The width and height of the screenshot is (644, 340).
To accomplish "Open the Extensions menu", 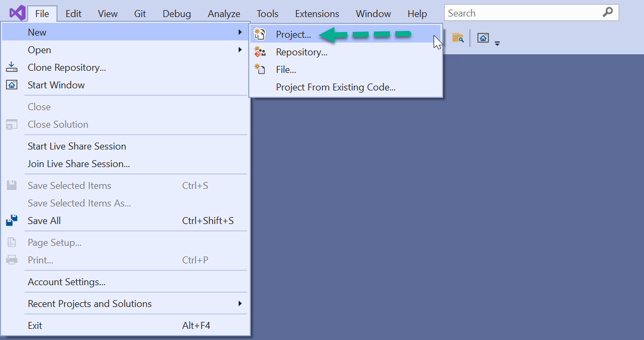I will (x=317, y=13).
